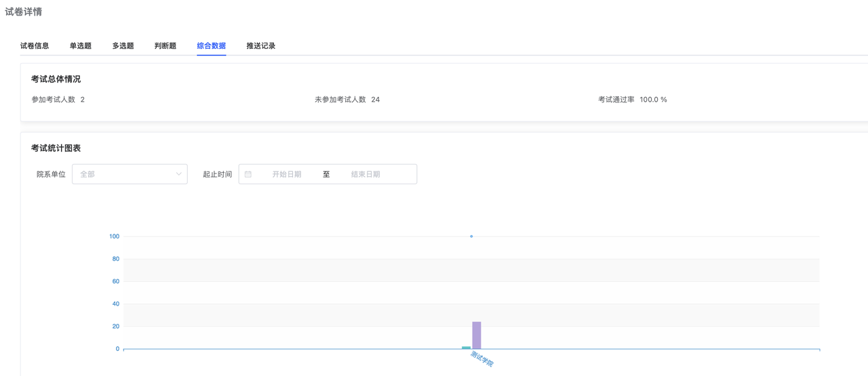Image resolution: width=868 pixels, height=376 pixels.
Task: View the 推送记录 tab
Action: pyautogui.click(x=260, y=46)
